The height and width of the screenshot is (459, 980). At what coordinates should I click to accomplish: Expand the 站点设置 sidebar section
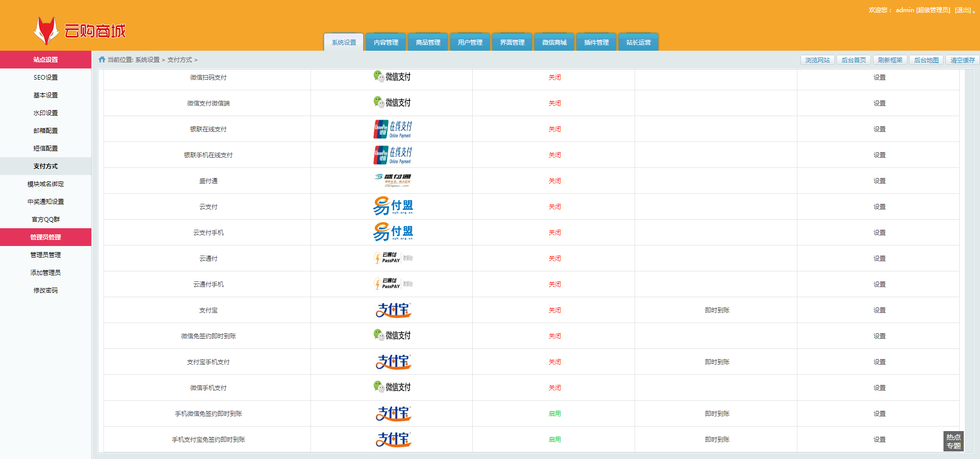coord(46,60)
